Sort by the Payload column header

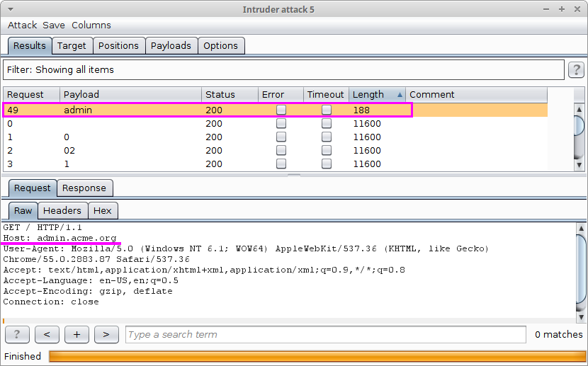pyautogui.click(x=130, y=95)
